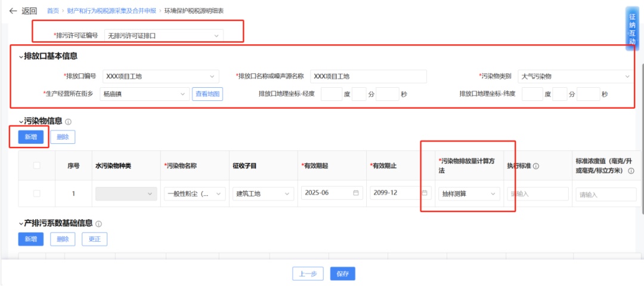The image size is (644, 286).
Task: Click the info icon next to 产排污系数基础信息
Action: [98, 224]
